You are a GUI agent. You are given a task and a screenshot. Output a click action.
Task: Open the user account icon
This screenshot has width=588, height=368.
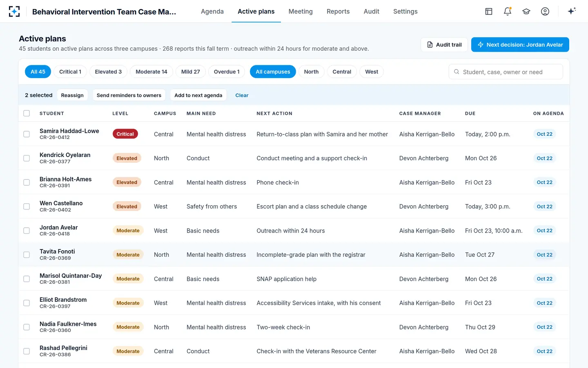(545, 11)
